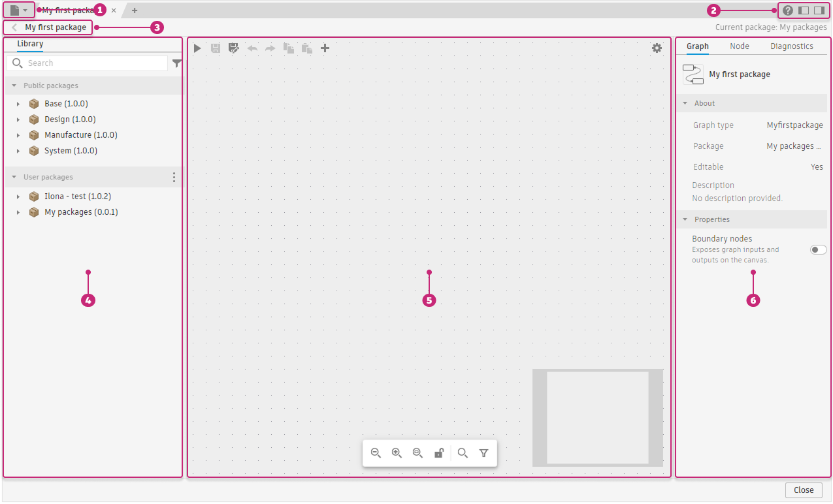Expand the Design (1.0.0) package
Viewport: 833px width, 504px height.
[18, 119]
